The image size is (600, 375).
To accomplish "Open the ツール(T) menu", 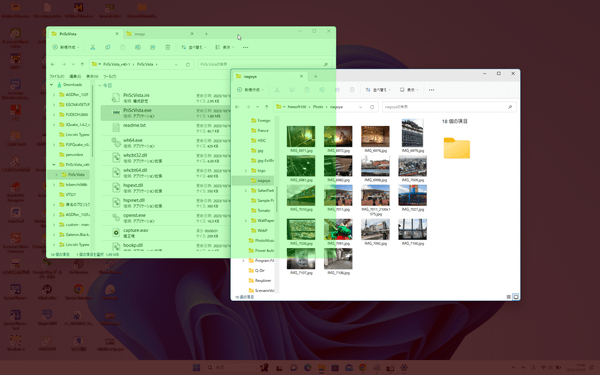I will coord(109,77).
